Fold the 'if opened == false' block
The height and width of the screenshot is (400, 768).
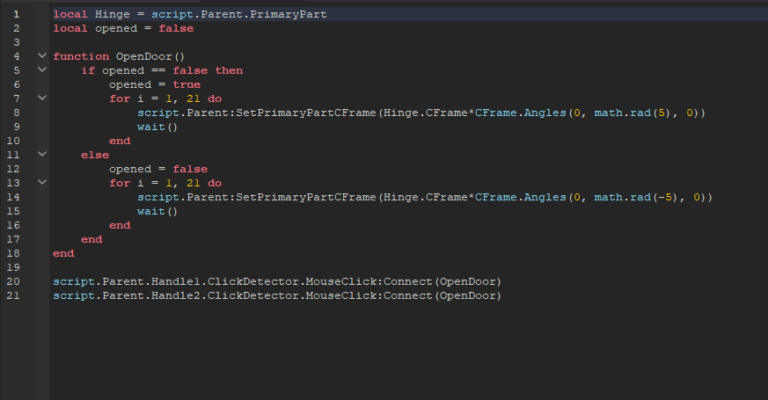pyautogui.click(x=41, y=71)
